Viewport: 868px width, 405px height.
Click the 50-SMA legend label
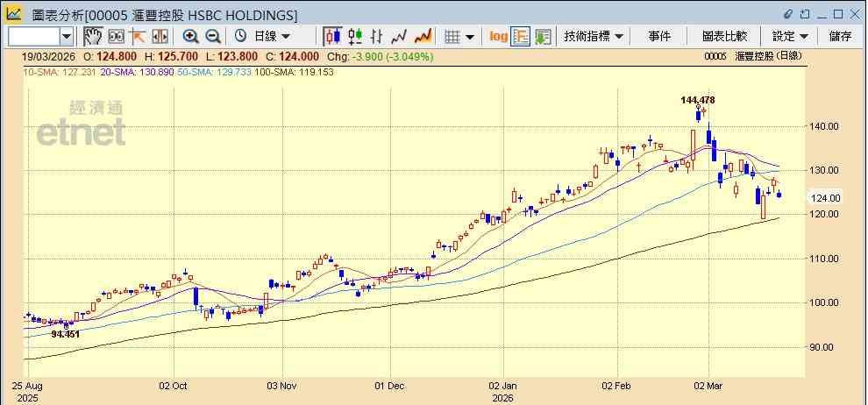215,72
